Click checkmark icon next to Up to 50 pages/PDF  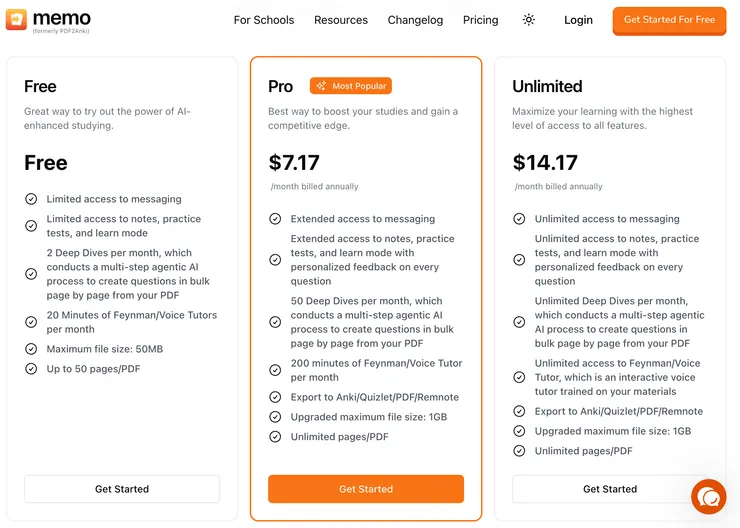31,369
